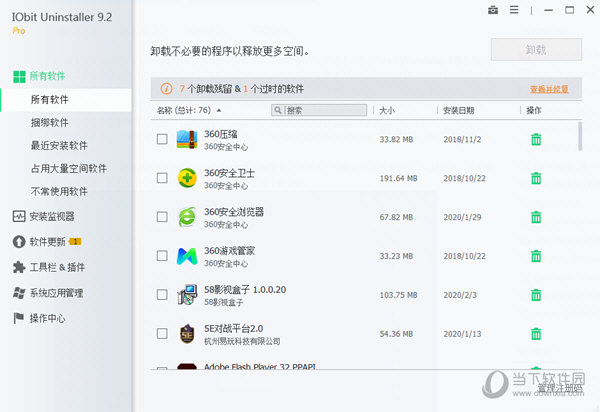
Task: Click the Windows flag system apps icon
Action: click(x=19, y=293)
